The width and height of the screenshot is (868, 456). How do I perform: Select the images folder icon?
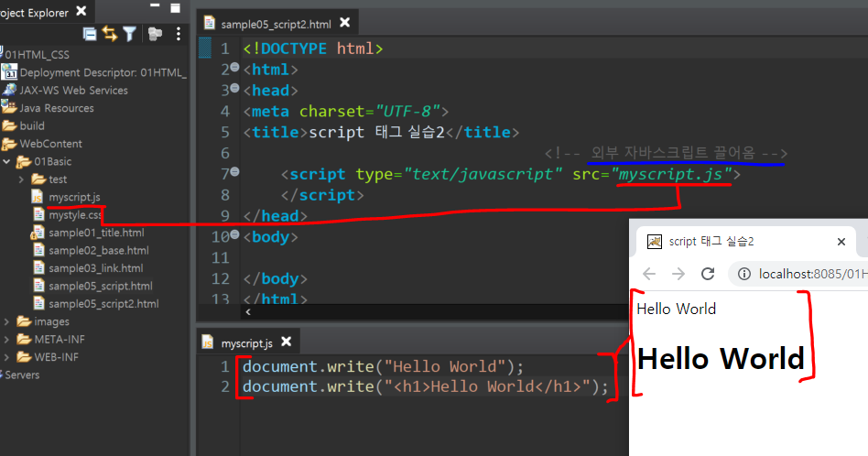[24, 321]
